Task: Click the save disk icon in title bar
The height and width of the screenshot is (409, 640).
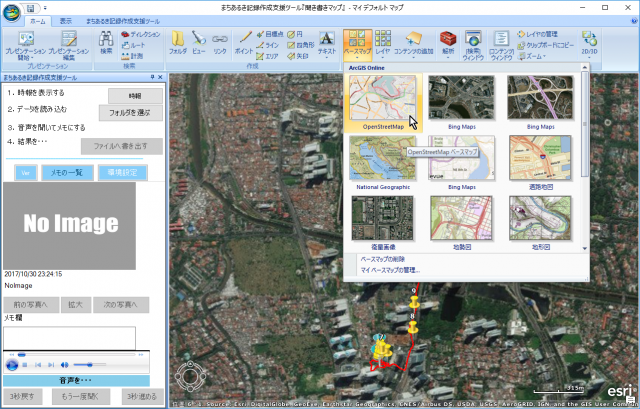Action: (x=31, y=8)
